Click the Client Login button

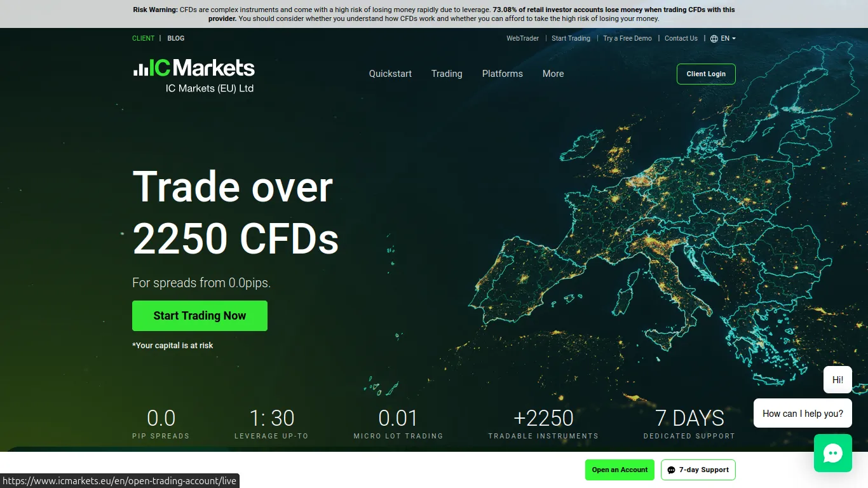coord(706,74)
